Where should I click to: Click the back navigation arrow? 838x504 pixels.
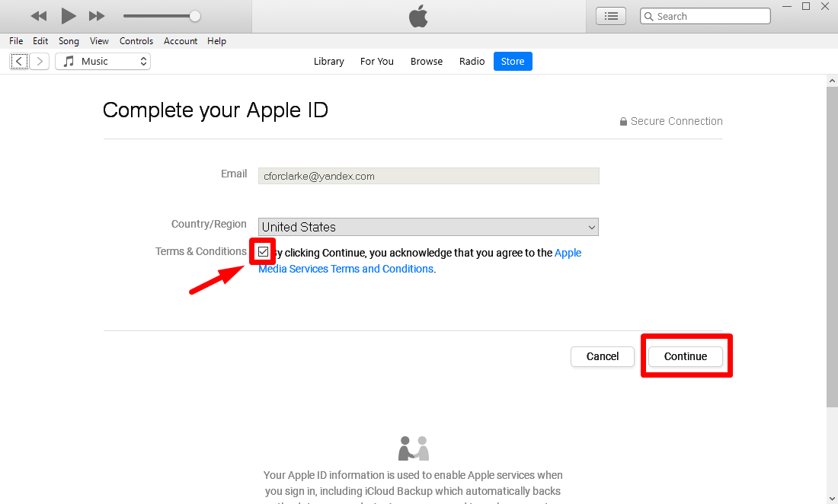tap(19, 62)
